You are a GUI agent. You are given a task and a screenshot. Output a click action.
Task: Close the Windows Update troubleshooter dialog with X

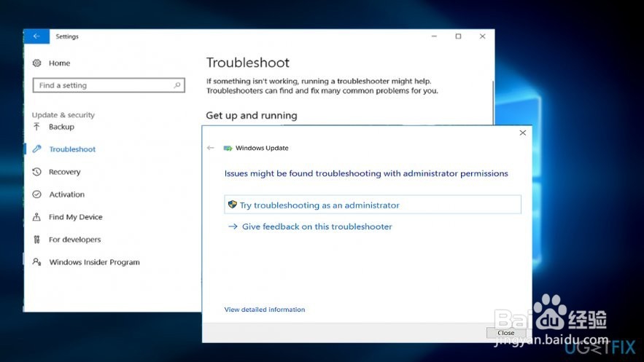tap(522, 133)
